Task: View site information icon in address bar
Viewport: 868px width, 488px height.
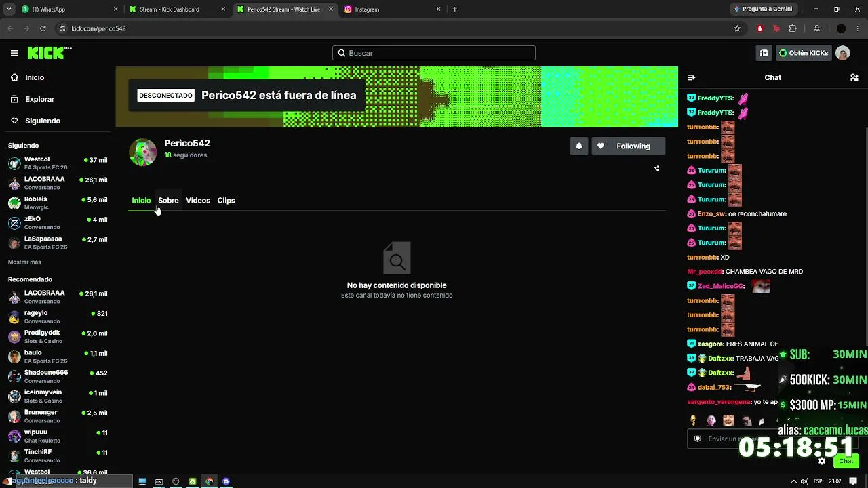Action: [x=62, y=28]
